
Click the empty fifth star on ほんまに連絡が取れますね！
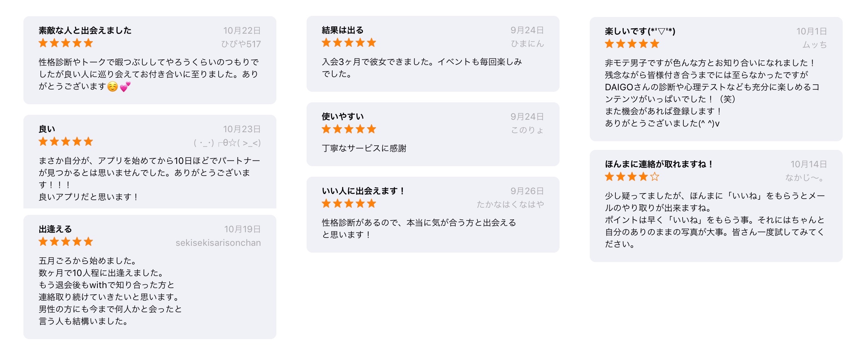click(x=655, y=176)
